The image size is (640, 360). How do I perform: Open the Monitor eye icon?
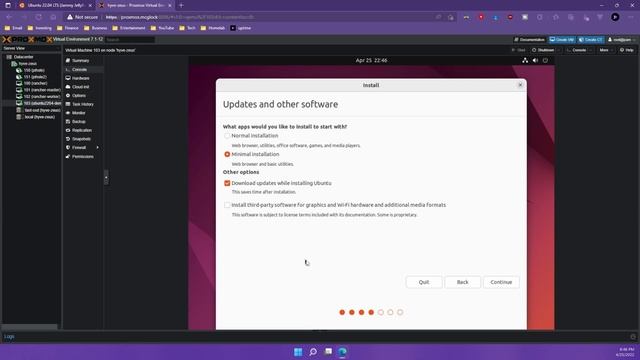pos(68,113)
